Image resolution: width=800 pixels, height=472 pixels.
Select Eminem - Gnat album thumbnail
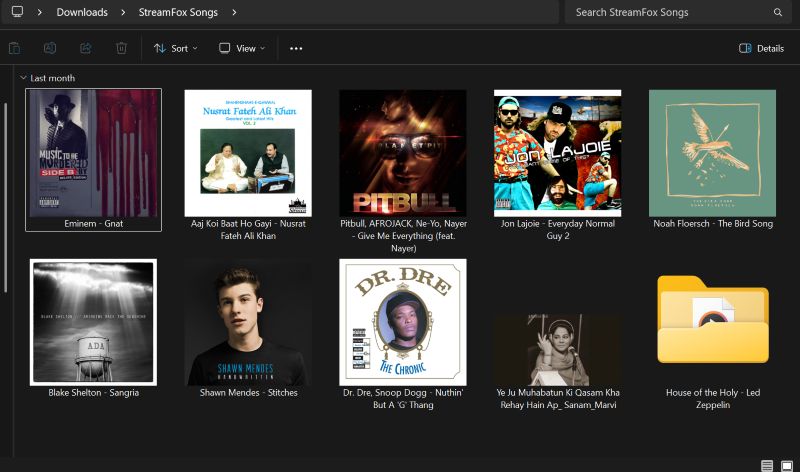pos(93,153)
